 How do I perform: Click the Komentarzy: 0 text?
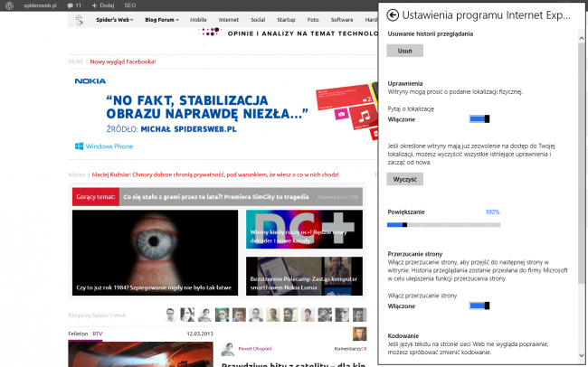[350, 349]
